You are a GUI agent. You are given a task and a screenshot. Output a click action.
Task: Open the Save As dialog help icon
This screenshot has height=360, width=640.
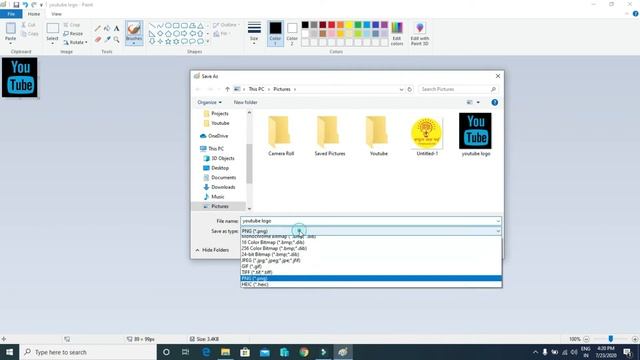(495, 102)
